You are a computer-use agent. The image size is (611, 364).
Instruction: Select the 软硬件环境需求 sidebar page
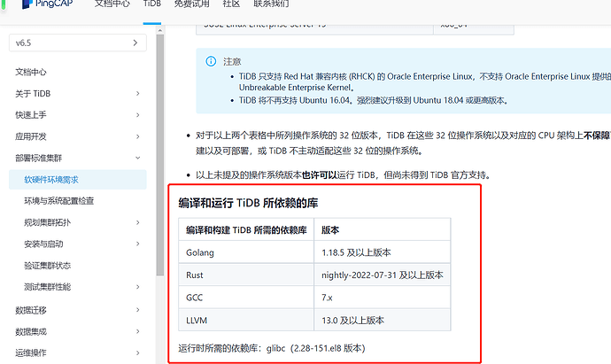coord(78,180)
